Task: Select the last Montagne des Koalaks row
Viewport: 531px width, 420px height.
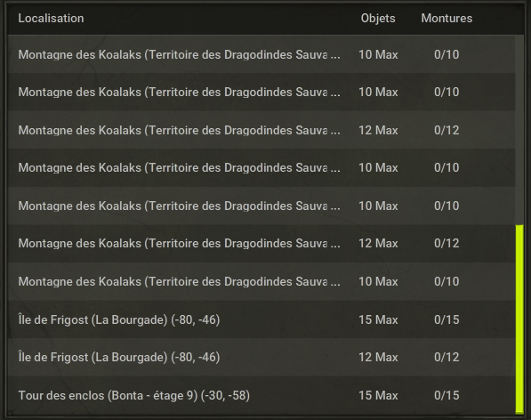Action: coord(261,281)
